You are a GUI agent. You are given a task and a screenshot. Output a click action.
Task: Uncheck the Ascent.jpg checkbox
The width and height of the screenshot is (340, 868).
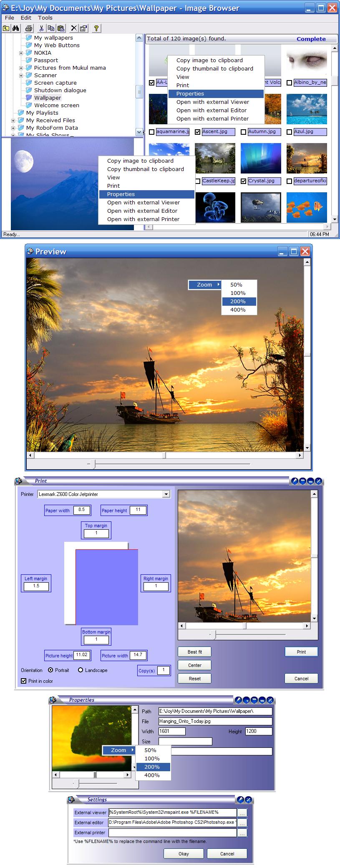pos(198,132)
